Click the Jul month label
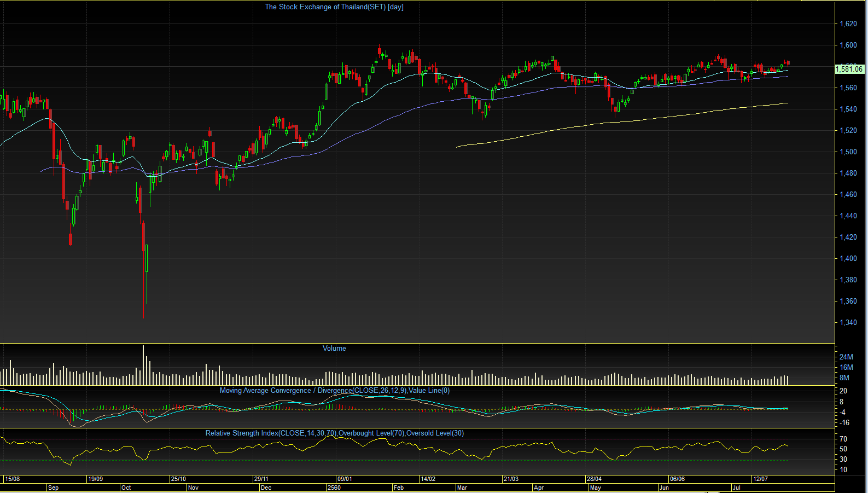The width and height of the screenshot is (868, 493). [737, 488]
